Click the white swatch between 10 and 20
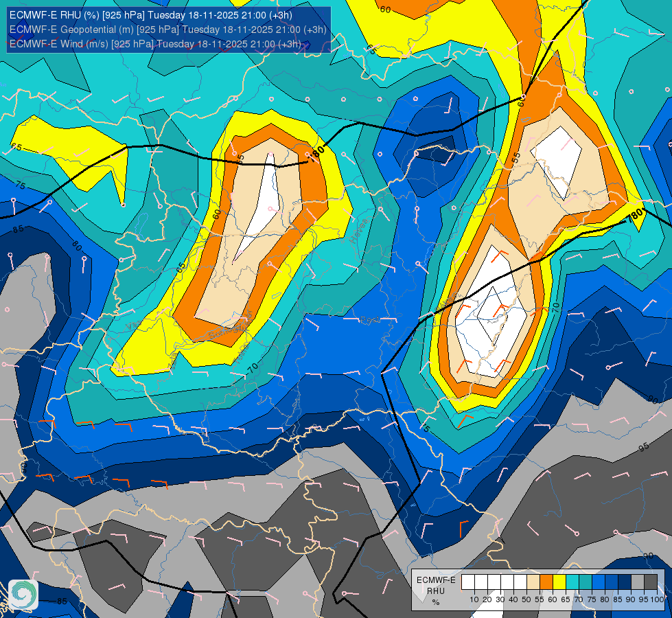This screenshot has width=672, height=618. pos(481,582)
